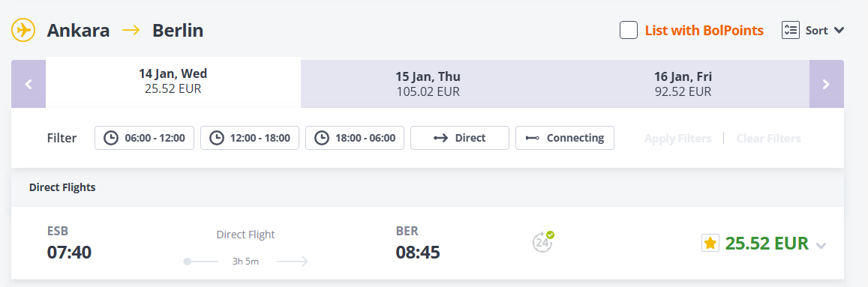This screenshot has height=287, width=868.
Task: Go to previous dates with left arrow
Action: [x=29, y=84]
